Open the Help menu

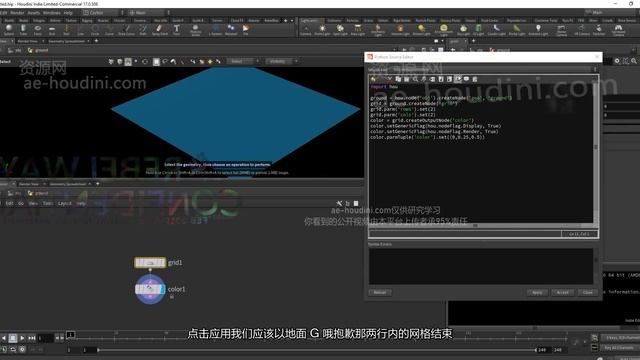coord(68,13)
